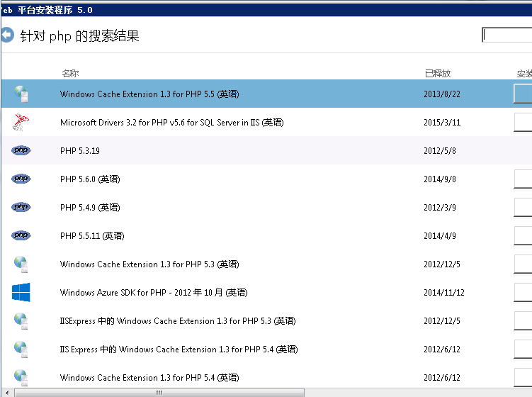Select the PHP 5.3.19 entry
Image resolution: width=532 pixels, height=397 pixels.
pos(80,151)
